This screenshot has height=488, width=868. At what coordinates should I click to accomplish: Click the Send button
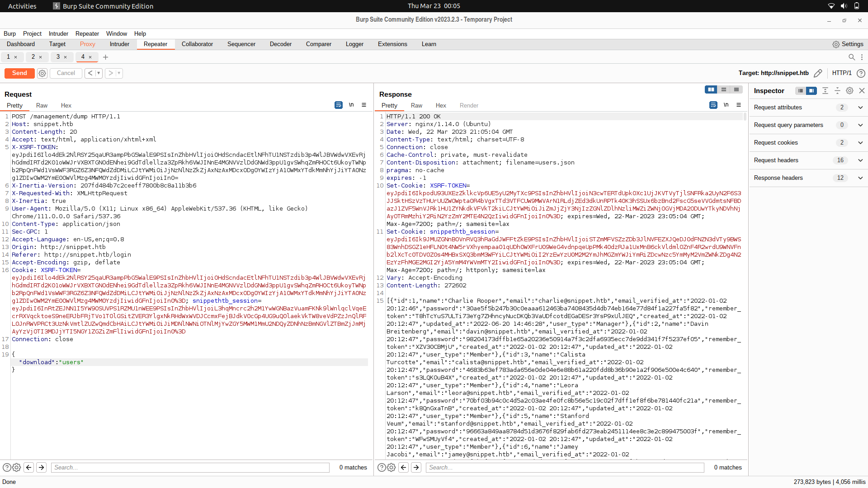click(19, 73)
